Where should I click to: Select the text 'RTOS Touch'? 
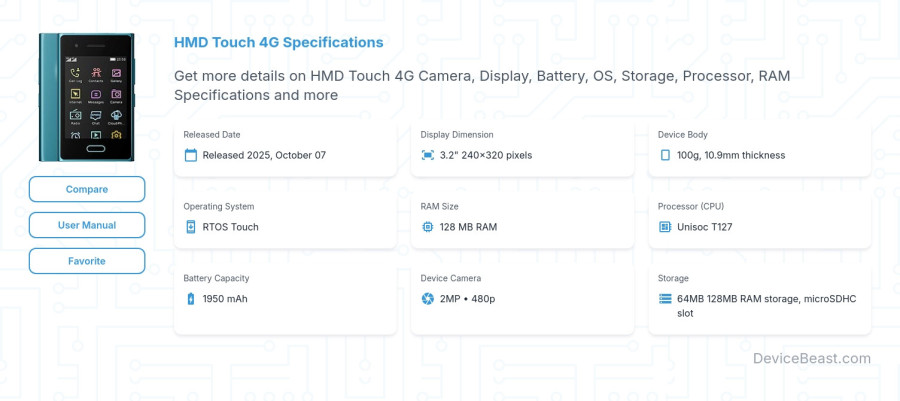(230, 227)
